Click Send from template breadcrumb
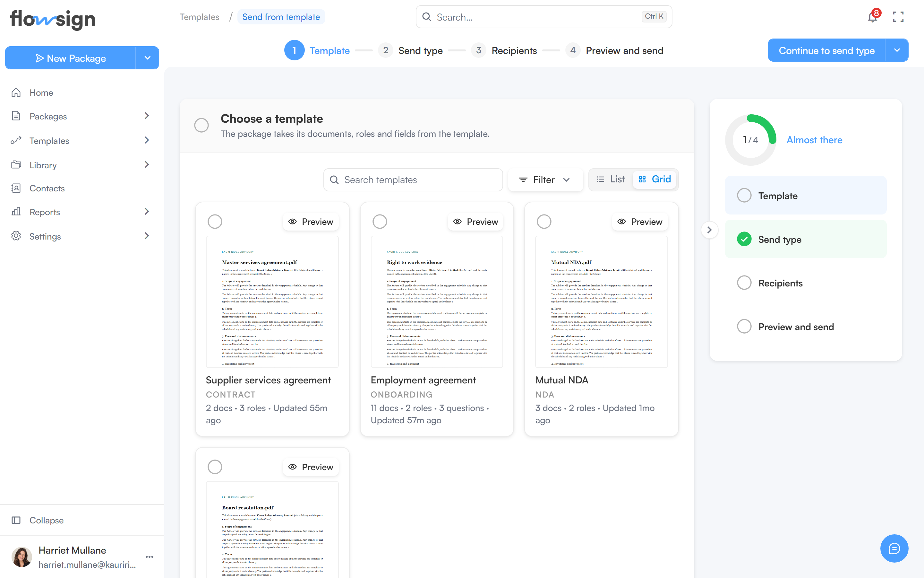Image resolution: width=924 pixels, height=578 pixels. click(281, 17)
